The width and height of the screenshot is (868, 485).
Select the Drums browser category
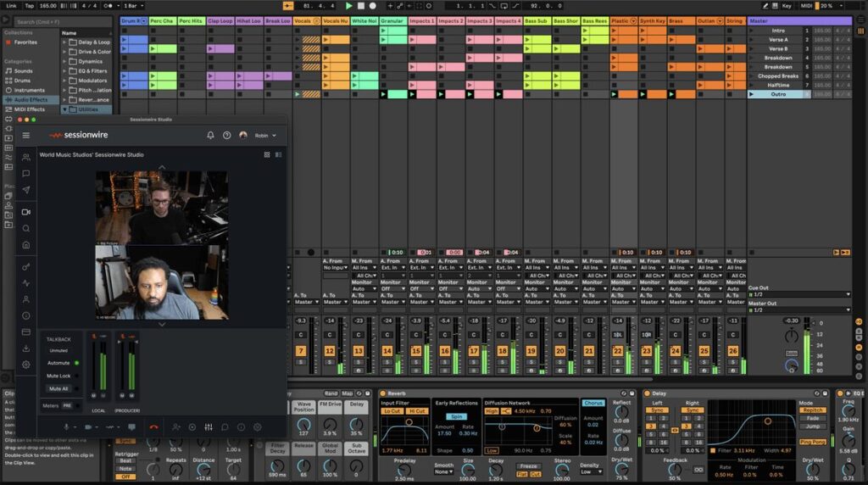pos(23,81)
